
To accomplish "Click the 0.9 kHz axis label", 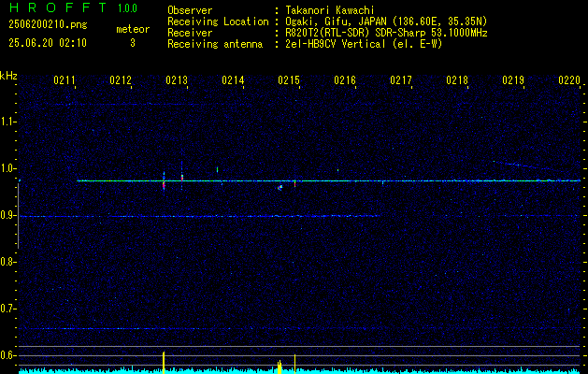I will pos(7,215).
